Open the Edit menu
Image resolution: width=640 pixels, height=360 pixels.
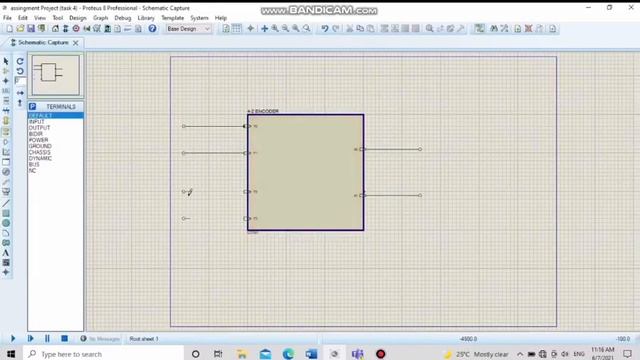[x=23, y=18]
